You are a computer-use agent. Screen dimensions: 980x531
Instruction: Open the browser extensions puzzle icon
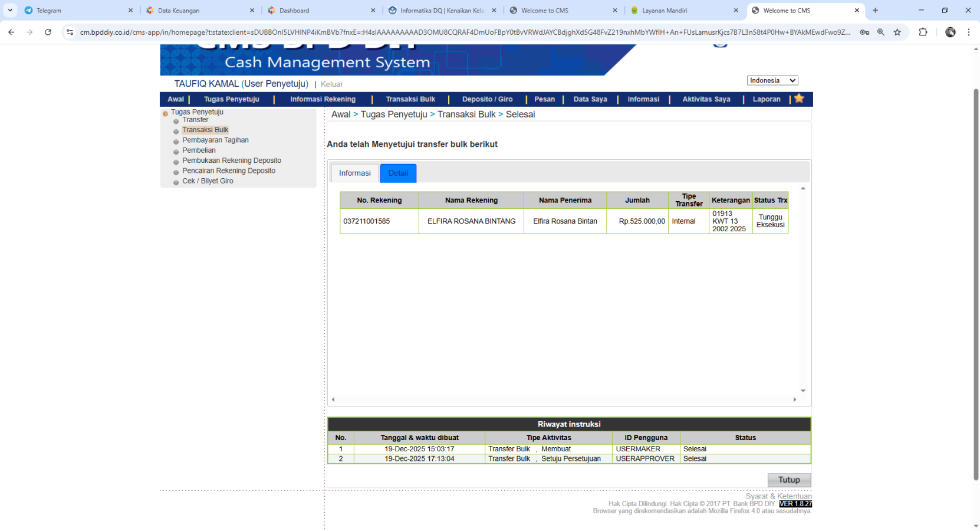click(x=923, y=32)
